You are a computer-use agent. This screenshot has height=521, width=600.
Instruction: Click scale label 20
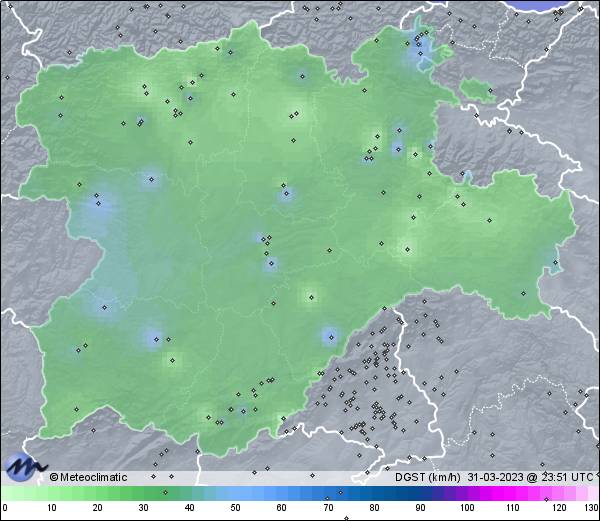tap(98, 508)
